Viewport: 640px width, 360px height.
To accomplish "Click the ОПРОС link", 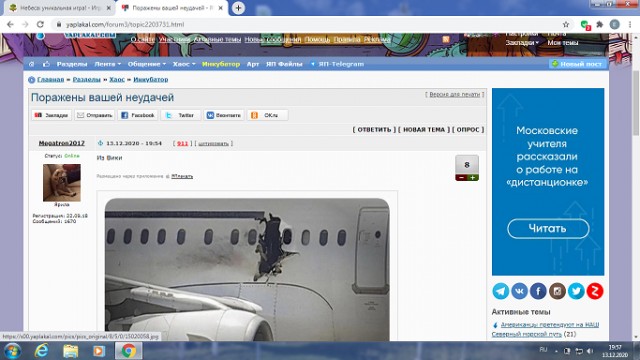I will coord(468,130).
